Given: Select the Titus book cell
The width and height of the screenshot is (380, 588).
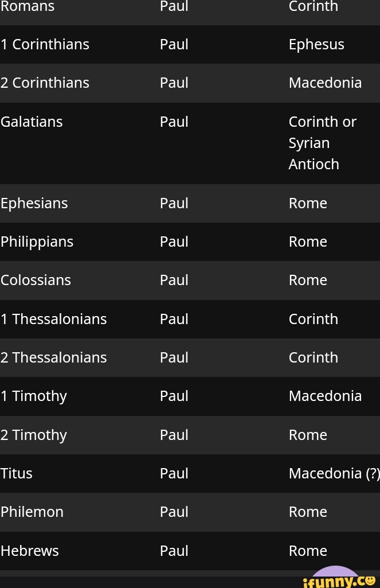Looking at the screenshot, I should (x=17, y=473).
